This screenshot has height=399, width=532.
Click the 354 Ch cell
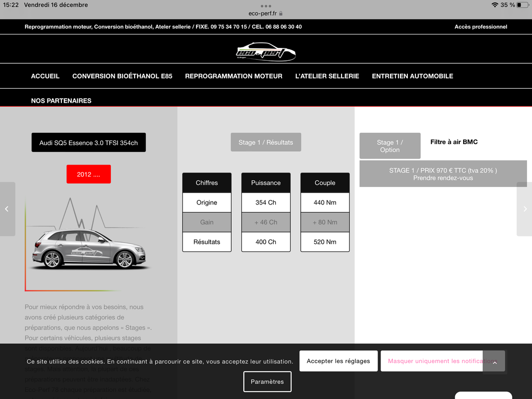click(266, 202)
